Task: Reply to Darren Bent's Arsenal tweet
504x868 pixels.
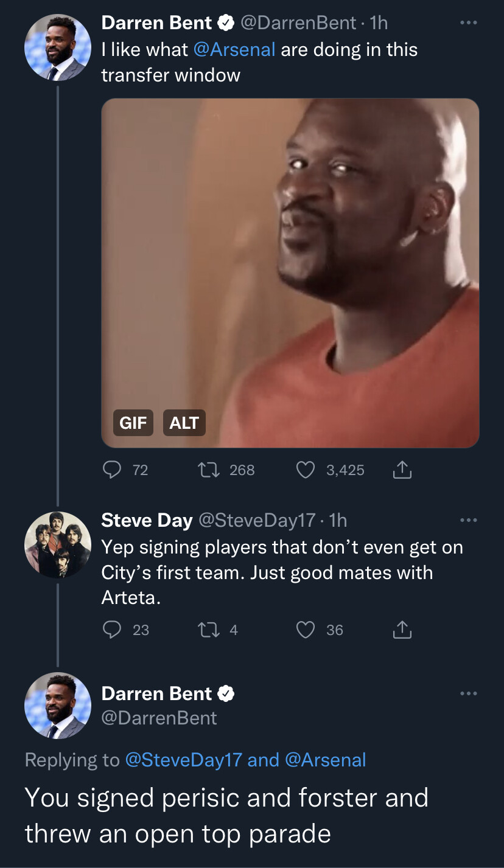Action: point(111,470)
